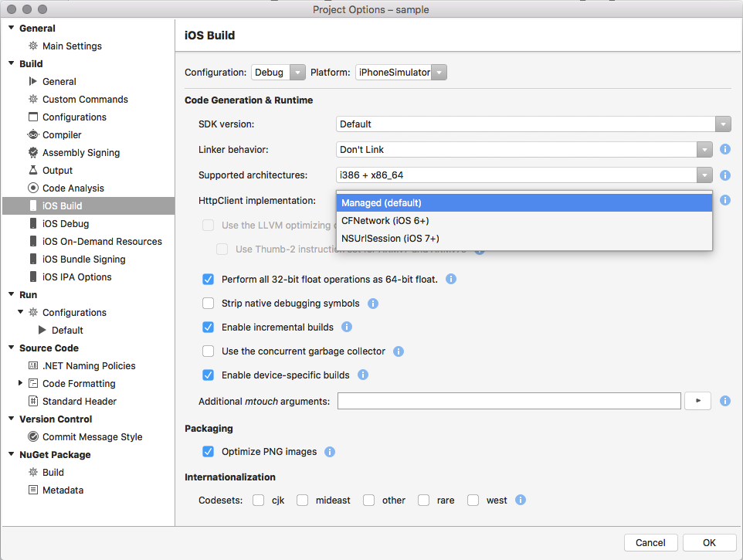Disable Enable incremental builds checkbox
743x560 pixels.
pos(208,327)
